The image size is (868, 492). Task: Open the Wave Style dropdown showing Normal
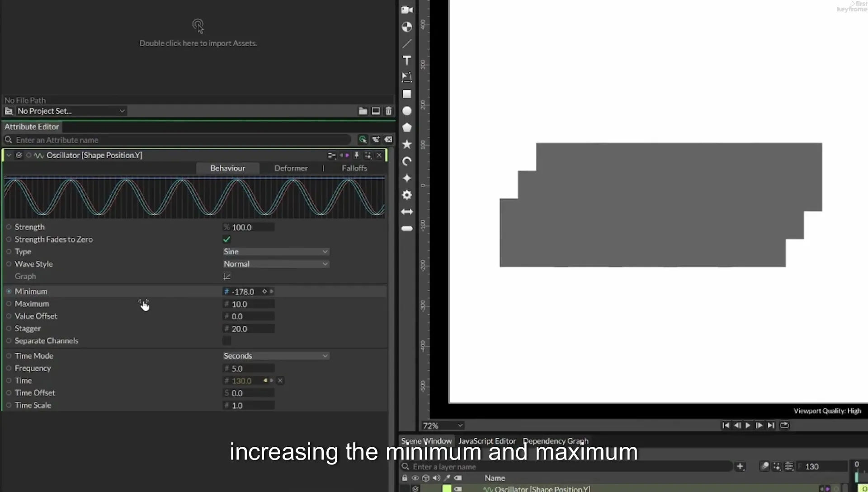pos(276,264)
